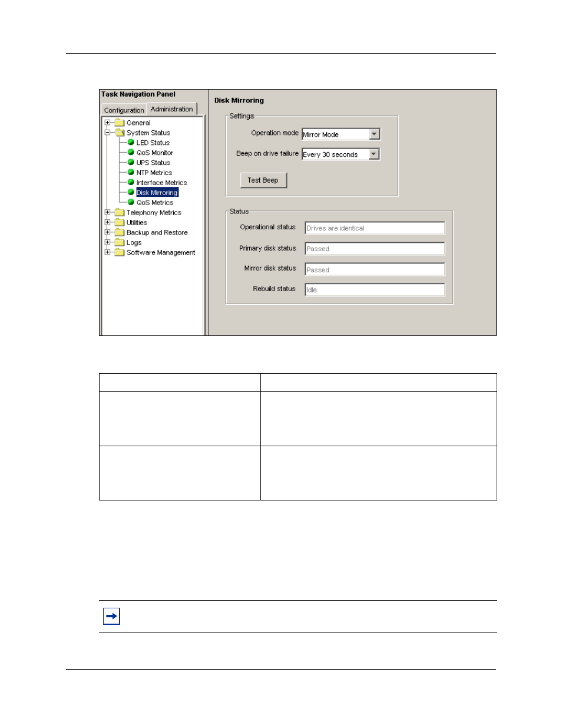Select the Backup and Restore label
This screenshot has width=562, height=728.
tap(157, 233)
